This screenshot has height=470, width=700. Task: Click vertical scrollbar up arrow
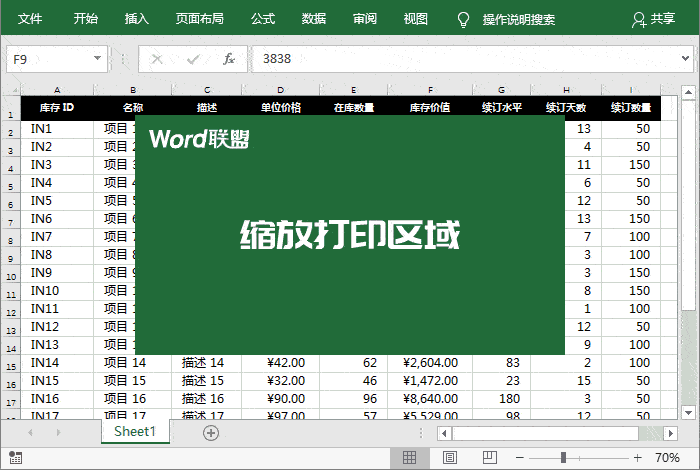coord(688,92)
